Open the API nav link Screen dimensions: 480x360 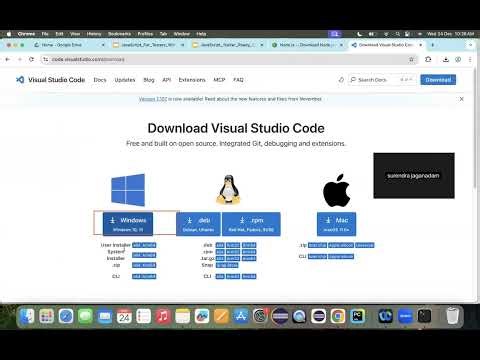(167, 80)
